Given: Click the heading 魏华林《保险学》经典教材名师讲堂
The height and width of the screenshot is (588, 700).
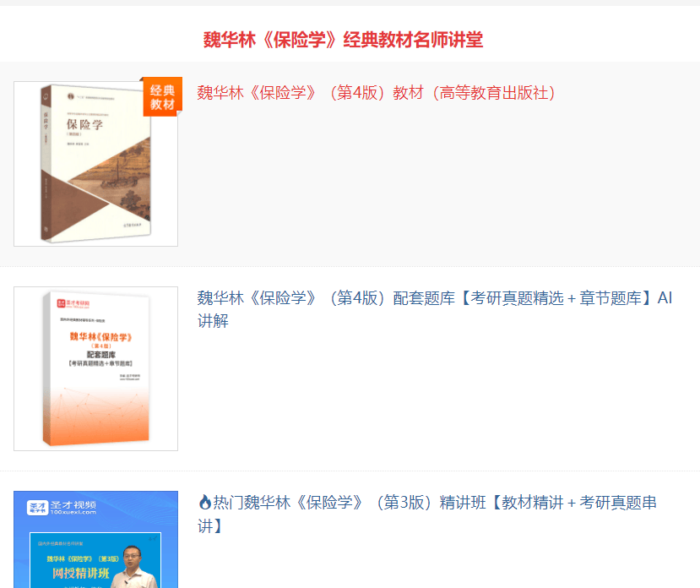Looking at the screenshot, I should (343, 40).
